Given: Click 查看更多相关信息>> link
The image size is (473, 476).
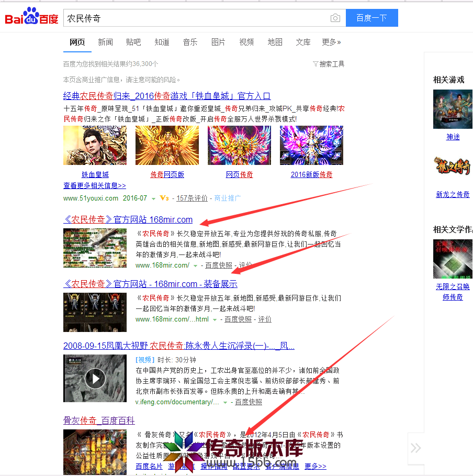Looking at the screenshot, I should click(x=95, y=185).
